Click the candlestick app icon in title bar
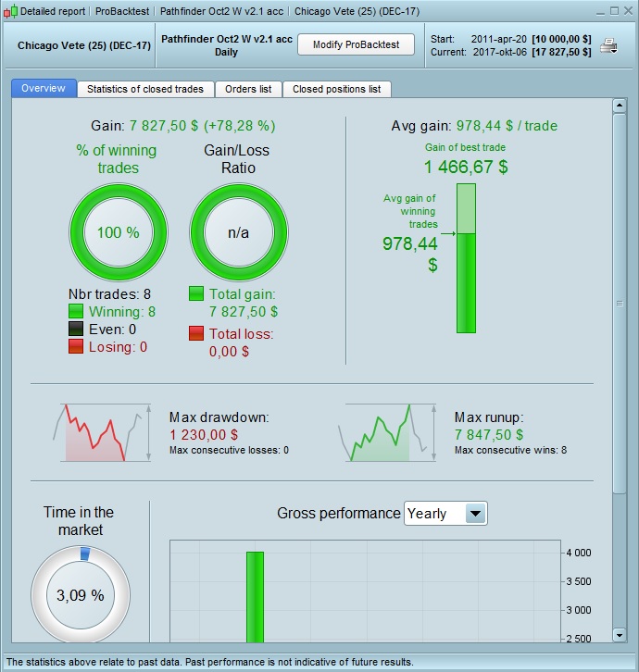 pyautogui.click(x=11, y=12)
